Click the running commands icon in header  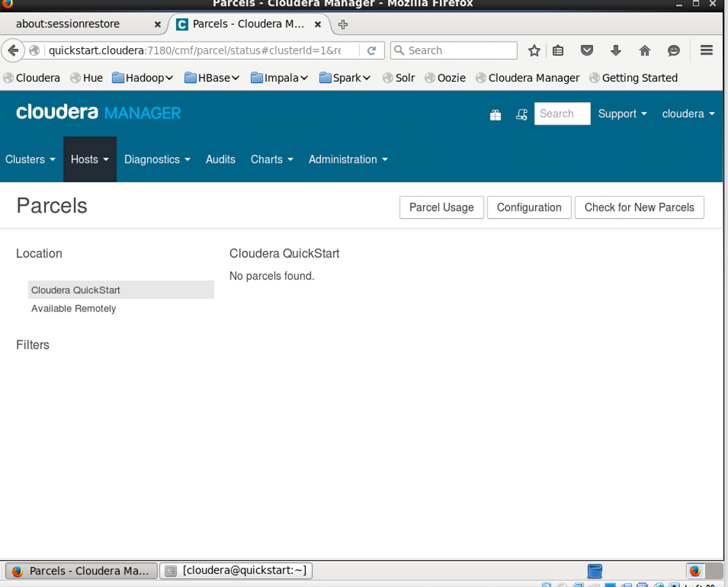[522, 114]
